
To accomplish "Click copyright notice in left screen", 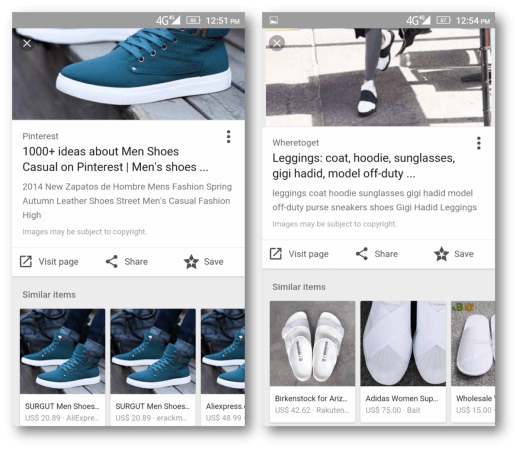I will click(85, 232).
